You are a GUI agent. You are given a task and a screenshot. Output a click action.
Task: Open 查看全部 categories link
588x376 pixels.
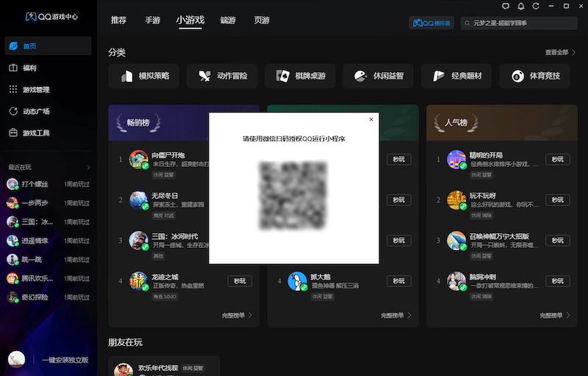tap(560, 52)
